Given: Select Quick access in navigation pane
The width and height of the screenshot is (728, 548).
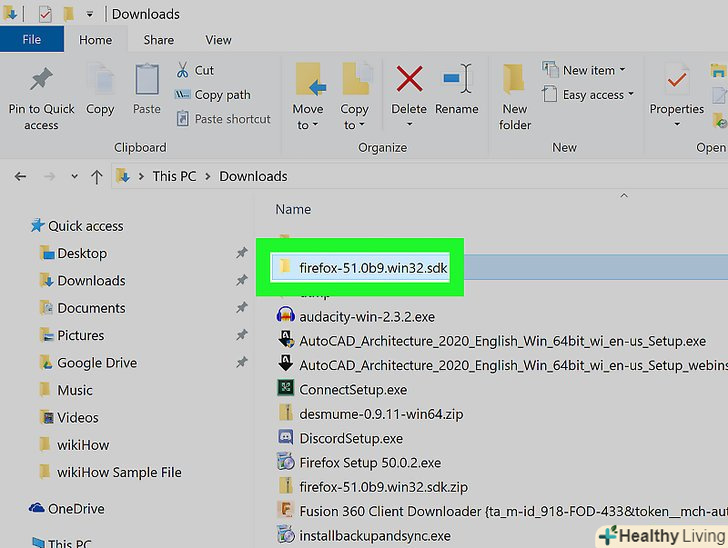Looking at the screenshot, I should click(x=77, y=226).
